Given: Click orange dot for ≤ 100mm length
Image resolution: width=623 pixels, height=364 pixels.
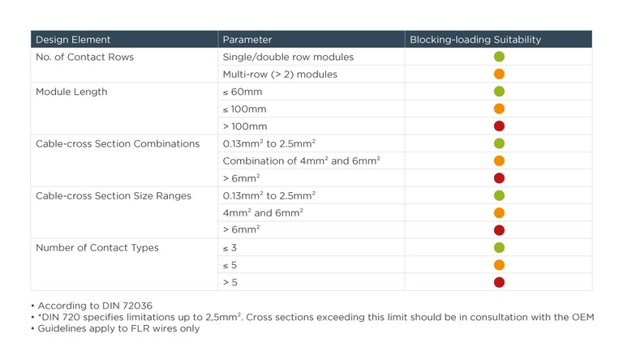Looking at the screenshot, I should point(499,109).
